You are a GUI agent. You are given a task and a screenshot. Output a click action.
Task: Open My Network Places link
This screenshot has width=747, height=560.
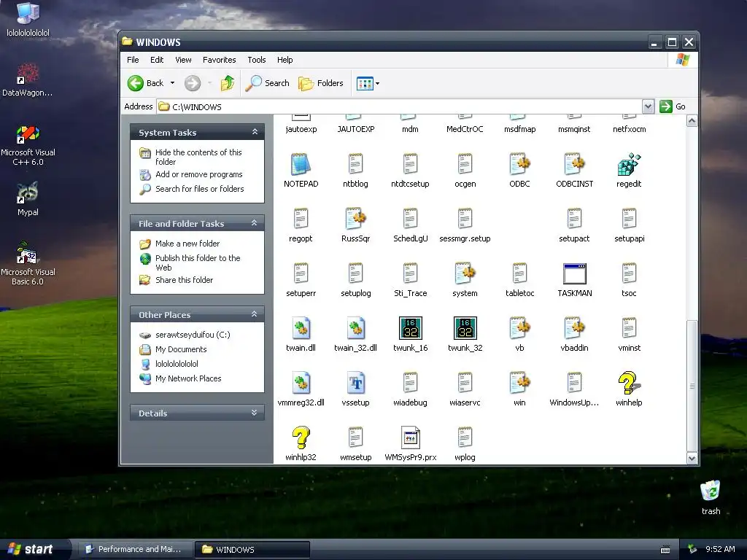(x=188, y=378)
